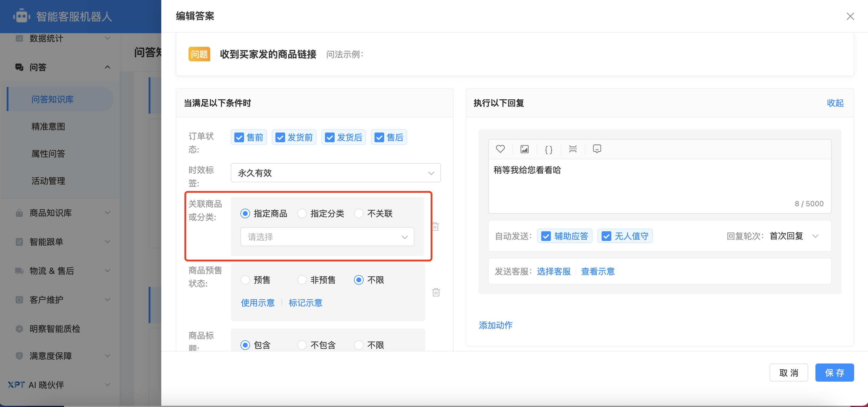868x407 pixels.
Task: Click the emoji chat bubble icon
Action: 597,149
